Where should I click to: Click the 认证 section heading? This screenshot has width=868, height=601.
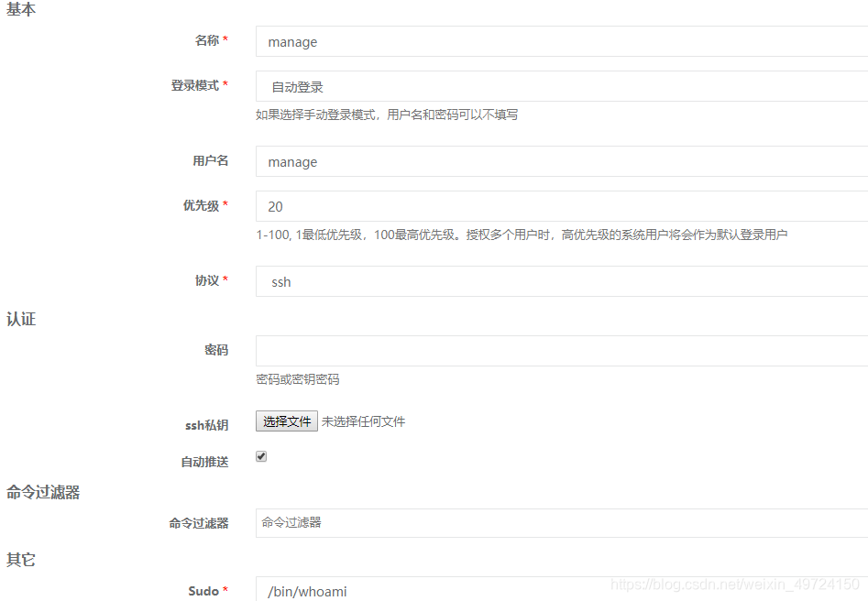coord(21,319)
